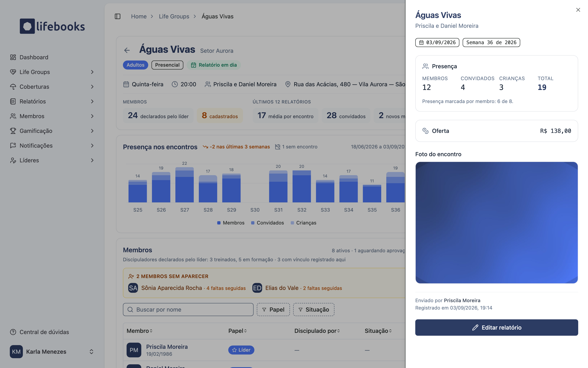The width and height of the screenshot is (588, 368).
Task: Click the Relatórios document icon
Action: [13, 101]
